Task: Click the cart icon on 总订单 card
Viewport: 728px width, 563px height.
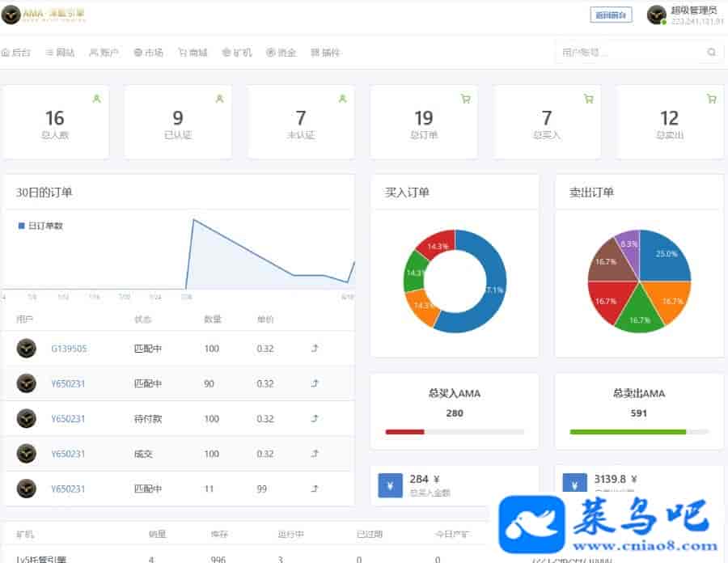Action: pyautogui.click(x=465, y=99)
